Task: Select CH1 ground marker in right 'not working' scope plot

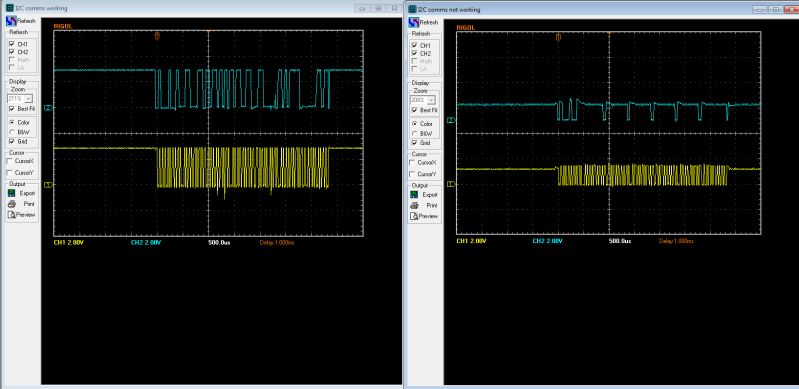Action: point(451,184)
